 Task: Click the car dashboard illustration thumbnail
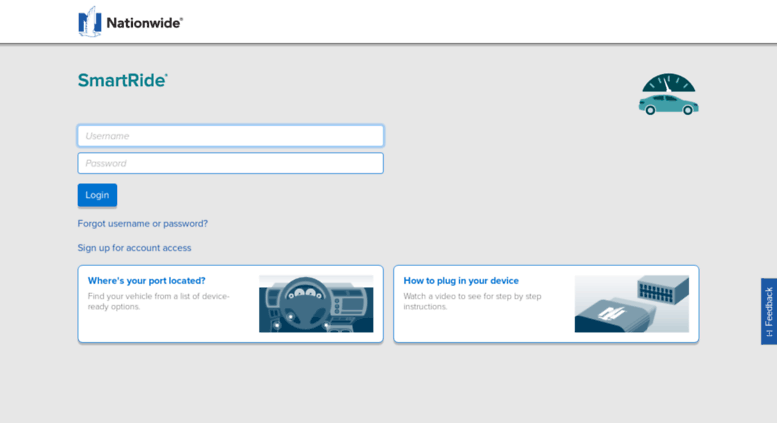pos(316,304)
